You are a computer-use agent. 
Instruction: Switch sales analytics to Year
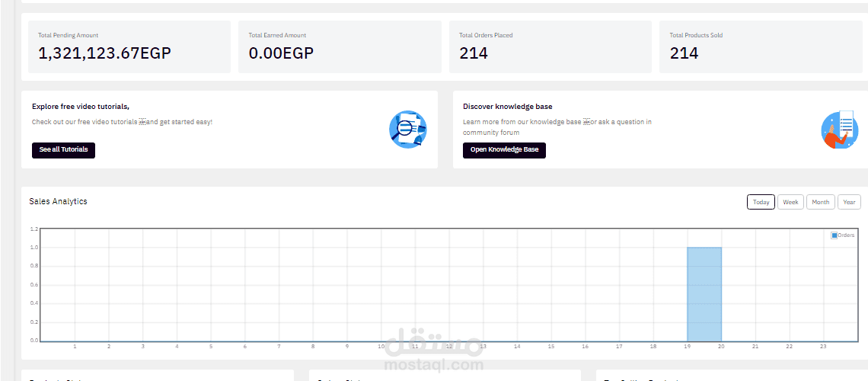point(849,202)
